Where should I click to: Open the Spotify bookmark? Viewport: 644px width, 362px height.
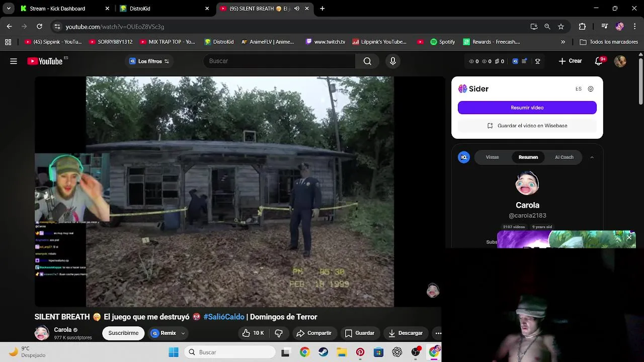coord(442,42)
